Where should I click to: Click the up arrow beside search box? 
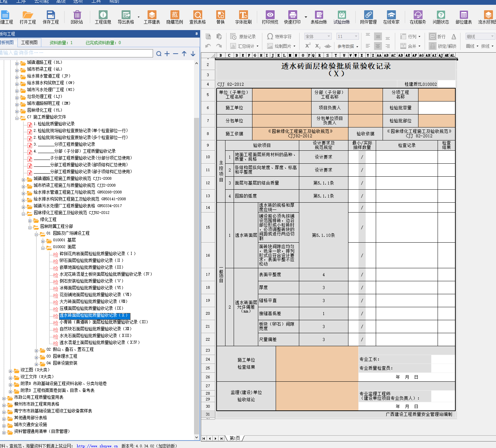click(184, 54)
